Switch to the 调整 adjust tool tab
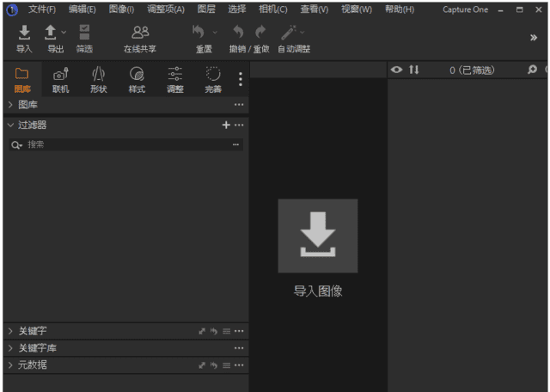 click(x=175, y=80)
